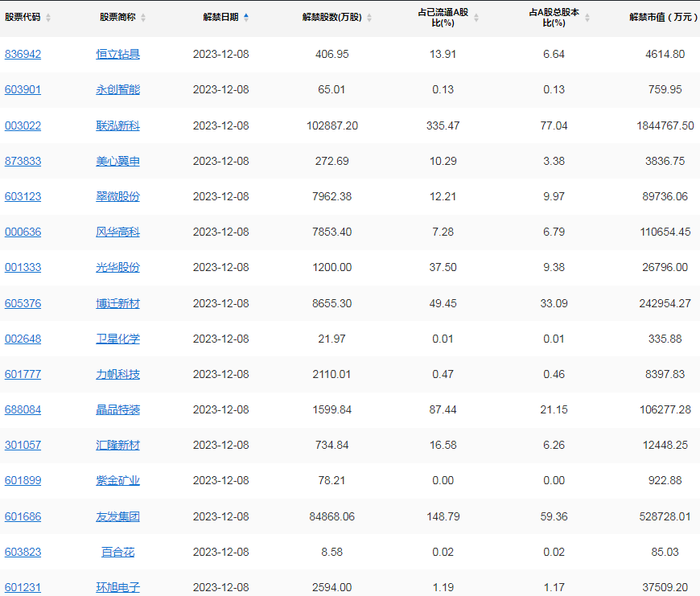Select value 78.21 for 紫金矿业

point(331,481)
